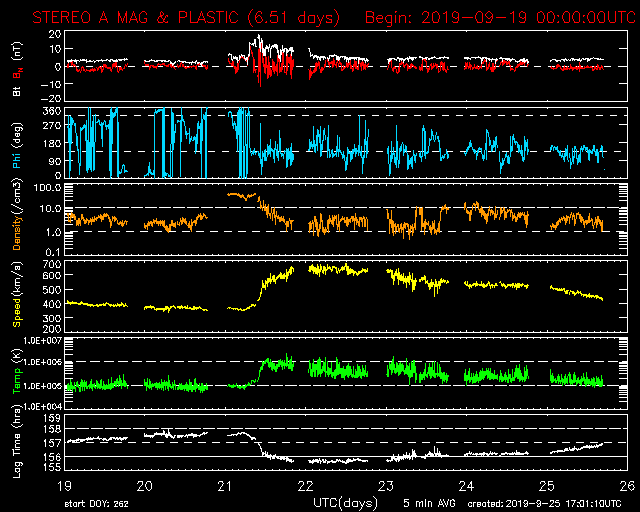The height and width of the screenshot is (512, 640).
Task: Click the 159 tick on Lag Time axis
Action: pyautogui.click(x=51, y=418)
